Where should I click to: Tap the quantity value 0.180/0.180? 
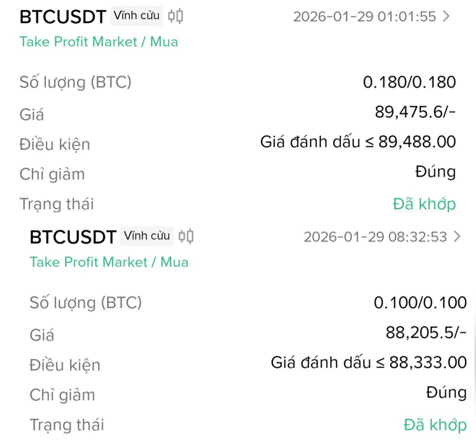tap(409, 82)
